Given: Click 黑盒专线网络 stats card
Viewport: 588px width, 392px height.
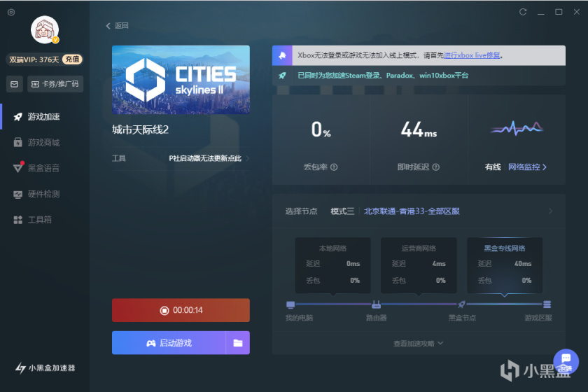Looking at the screenshot, I should pos(505,265).
